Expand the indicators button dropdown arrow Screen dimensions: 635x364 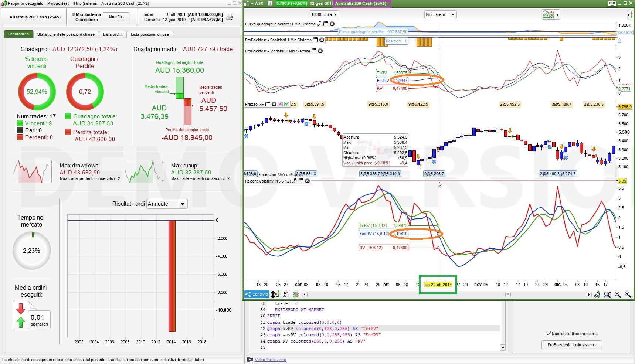click(x=557, y=15)
